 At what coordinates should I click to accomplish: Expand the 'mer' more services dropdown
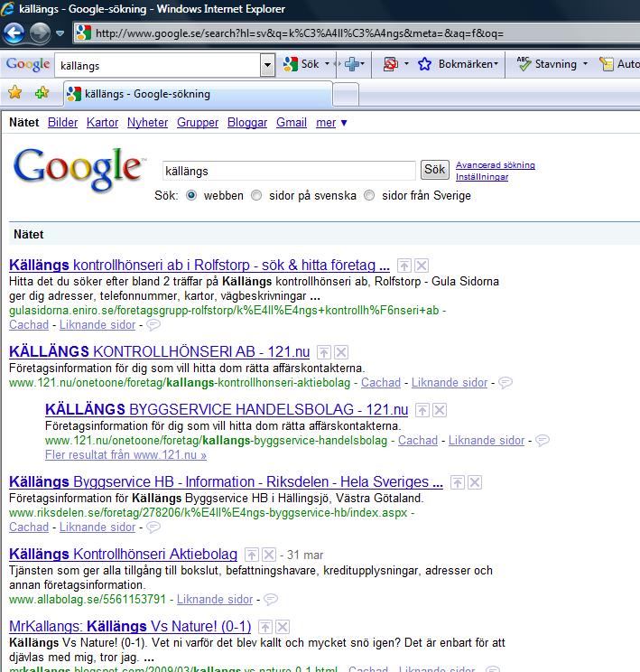coord(331,123)
